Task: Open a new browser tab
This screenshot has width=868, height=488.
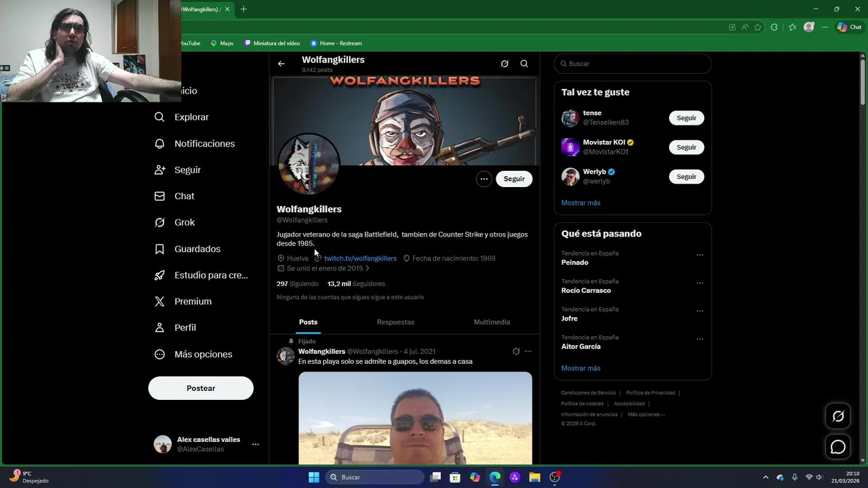Action: click(243, 9)
